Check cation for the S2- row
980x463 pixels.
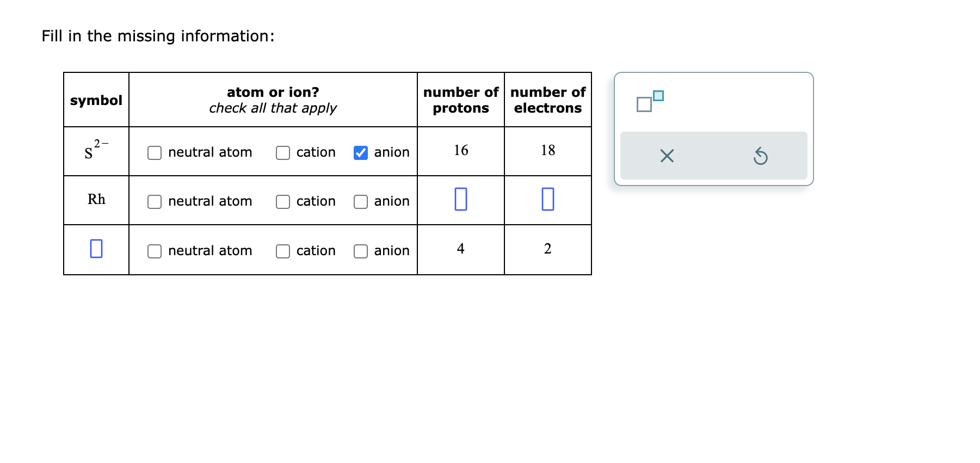click(283, 153)
